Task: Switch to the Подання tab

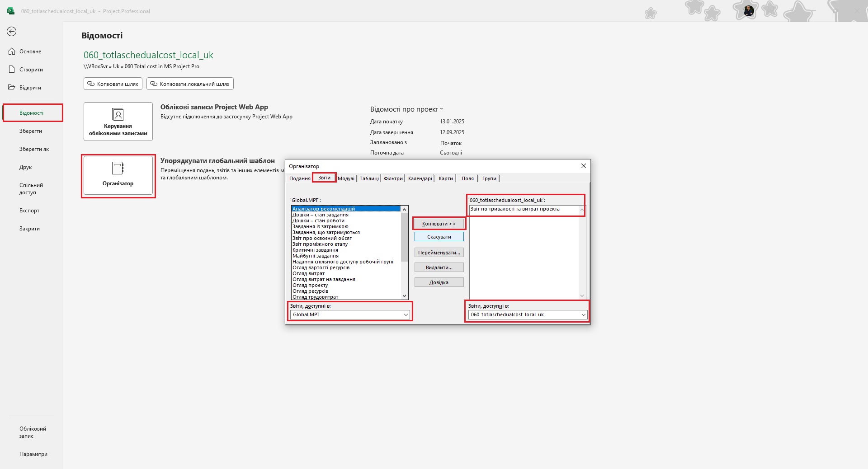Action: [300, 178]
